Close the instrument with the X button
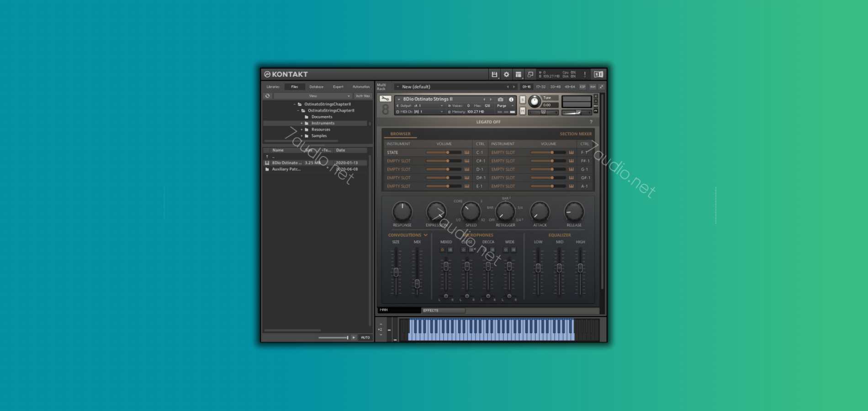This screenshot has height=411, width=868. tap(595, 96)
